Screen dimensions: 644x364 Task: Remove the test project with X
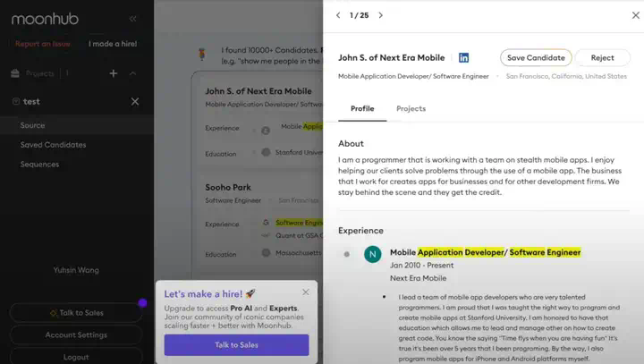135,101
